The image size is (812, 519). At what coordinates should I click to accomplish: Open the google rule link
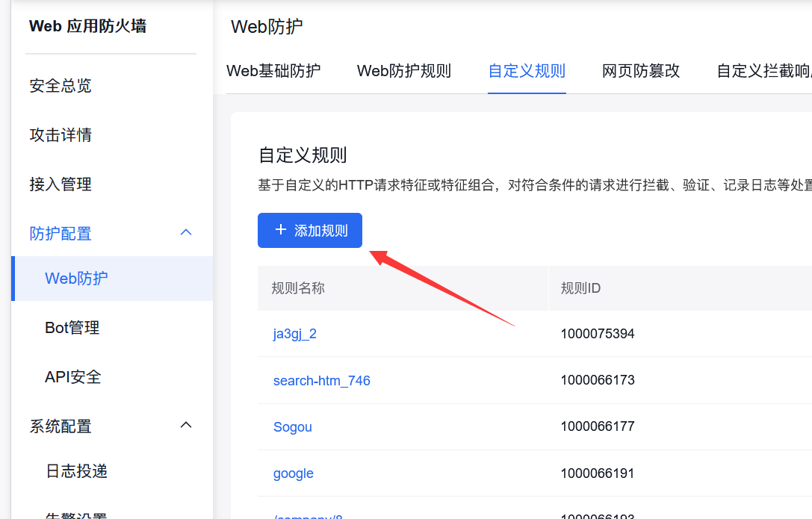click(x=293, y=473)
